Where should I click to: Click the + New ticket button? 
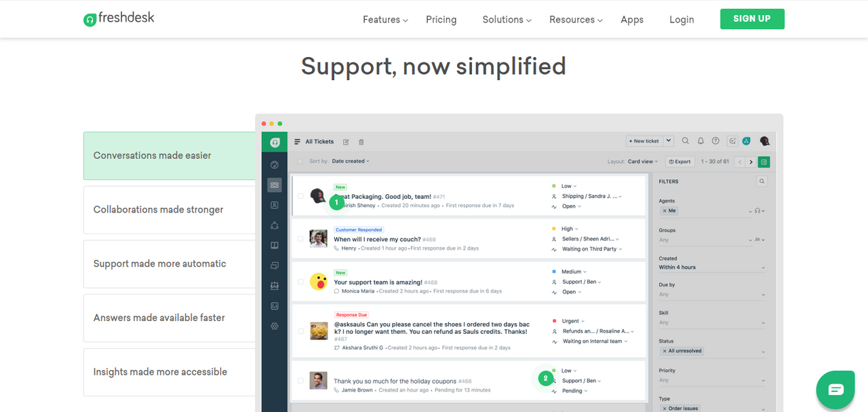(644, 141)
